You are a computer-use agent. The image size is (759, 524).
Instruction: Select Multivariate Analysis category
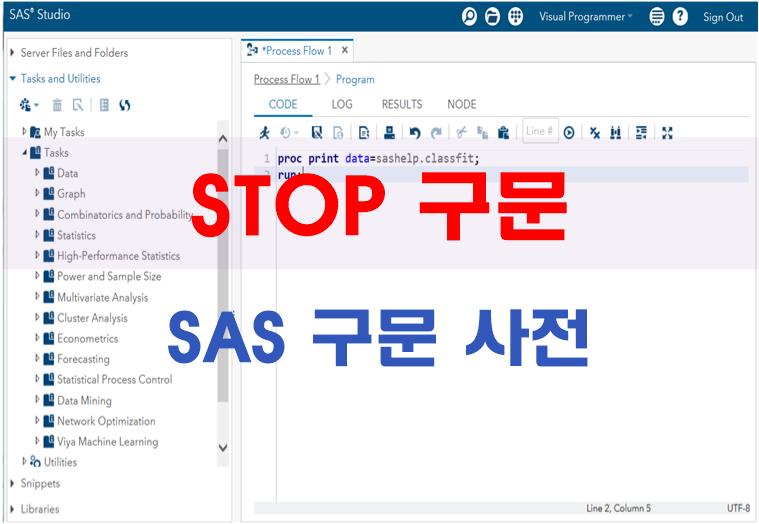pos(103,297)
